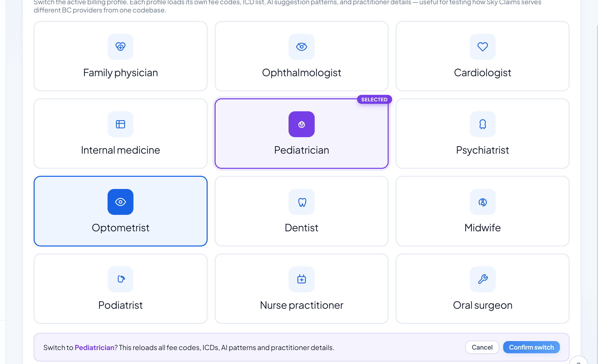This screenshot has height=364, width=598.
Task: Click the Dentist tooth icon
Action: (x=301, y=202)
